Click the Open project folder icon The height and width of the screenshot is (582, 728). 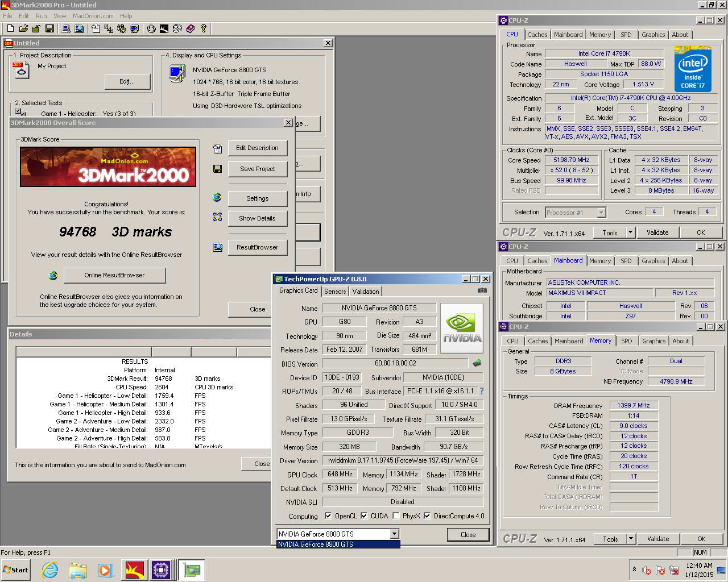[x=23, y=28]
